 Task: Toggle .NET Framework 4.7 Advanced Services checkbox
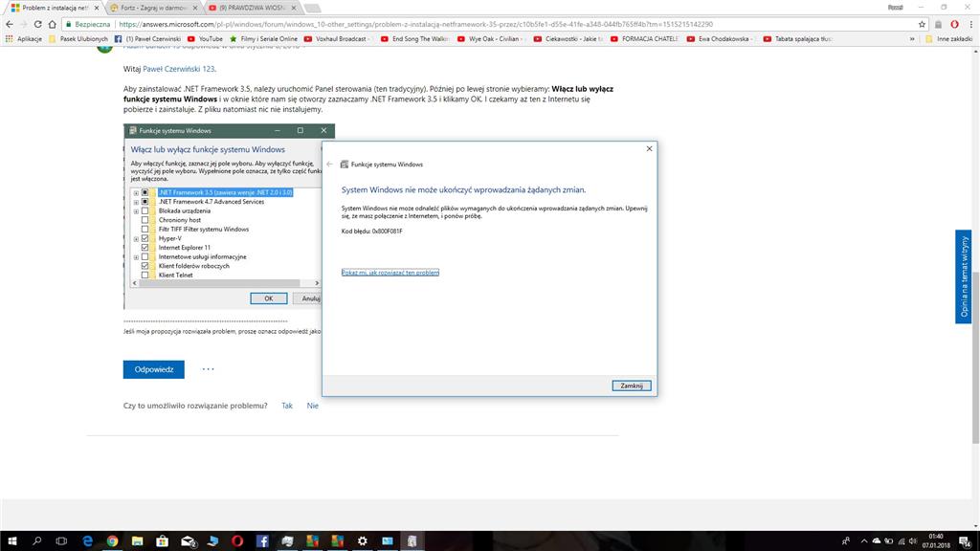pyautogui.click(x=145, y=202)
